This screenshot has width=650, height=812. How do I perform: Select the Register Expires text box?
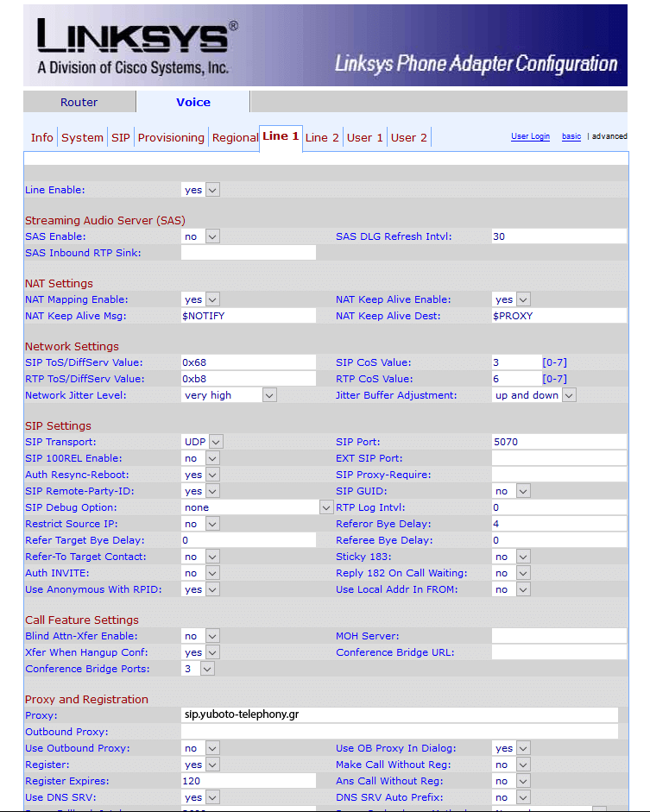coord(248,781)
